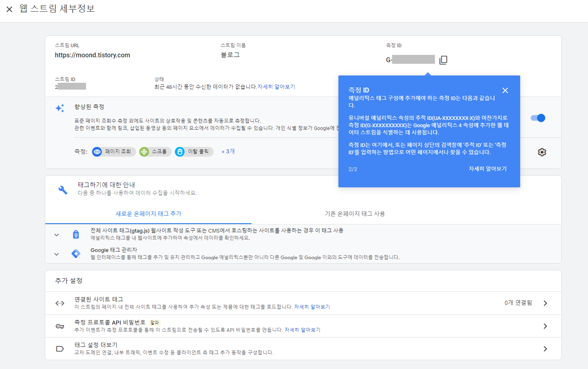This screenshot has width=588, height=369.
Task: Click the 0개 연결됨 count text
Action: click(518, 303)
